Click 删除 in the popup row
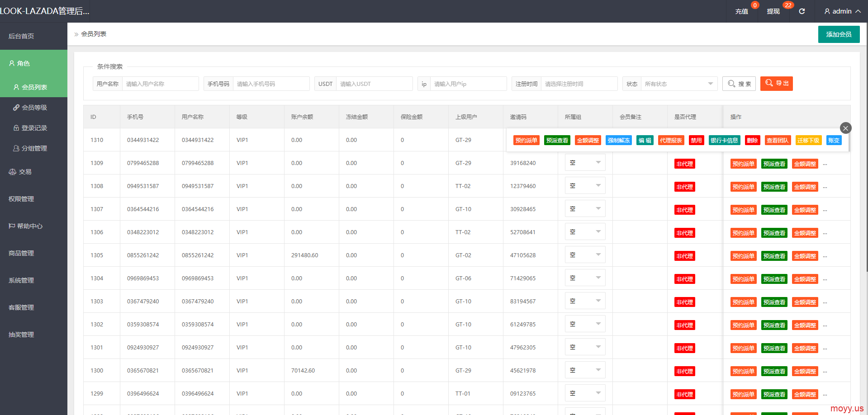This screenshot has width=868, height=415. tap(753, 140)
